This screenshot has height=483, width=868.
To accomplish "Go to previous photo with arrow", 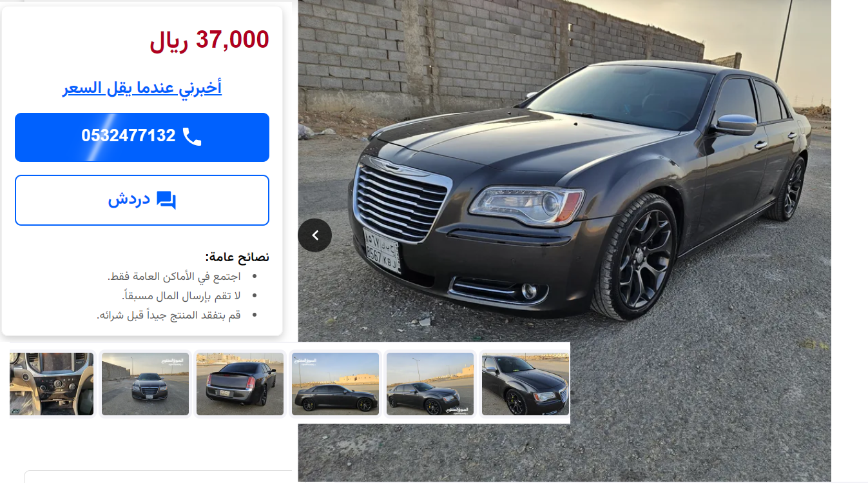I will coord(315,235).
